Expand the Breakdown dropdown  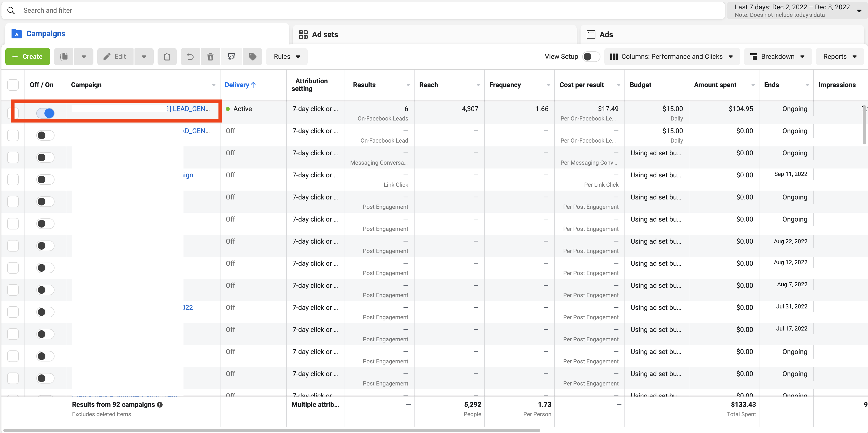tap(777, 57)
